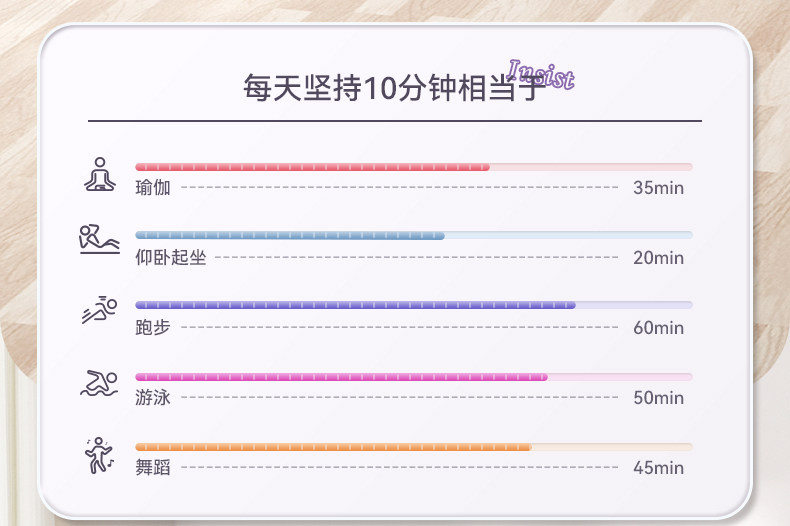Click the 35min yoga duration
The width and height of the screenshot is (790, 526).
click(x=658, y=188)
